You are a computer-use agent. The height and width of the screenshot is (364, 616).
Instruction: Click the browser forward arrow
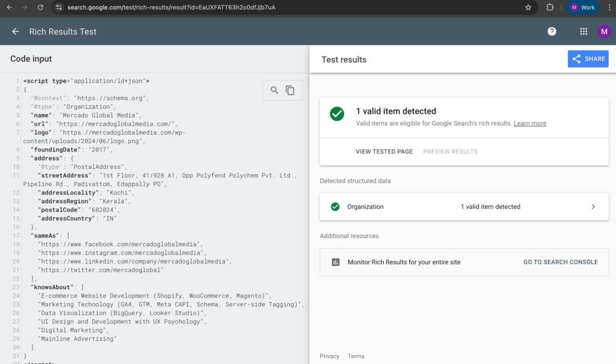click(25, 7)
